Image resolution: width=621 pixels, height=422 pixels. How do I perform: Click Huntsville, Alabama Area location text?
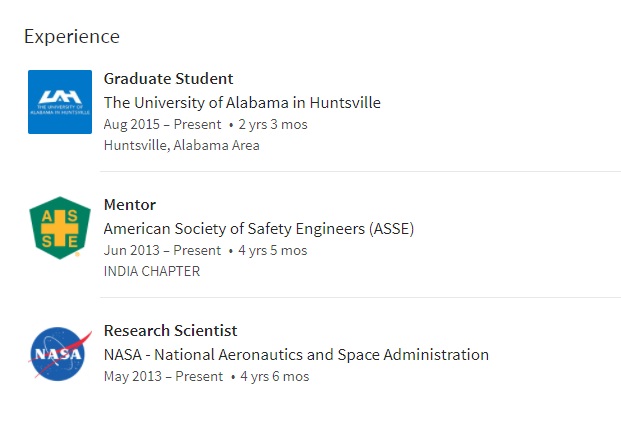181,145
